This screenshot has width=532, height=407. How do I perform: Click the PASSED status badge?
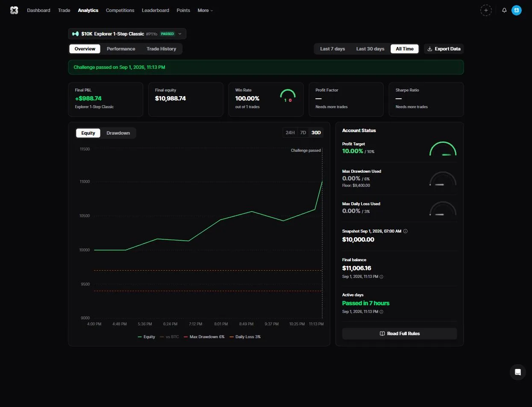point(168,34)
